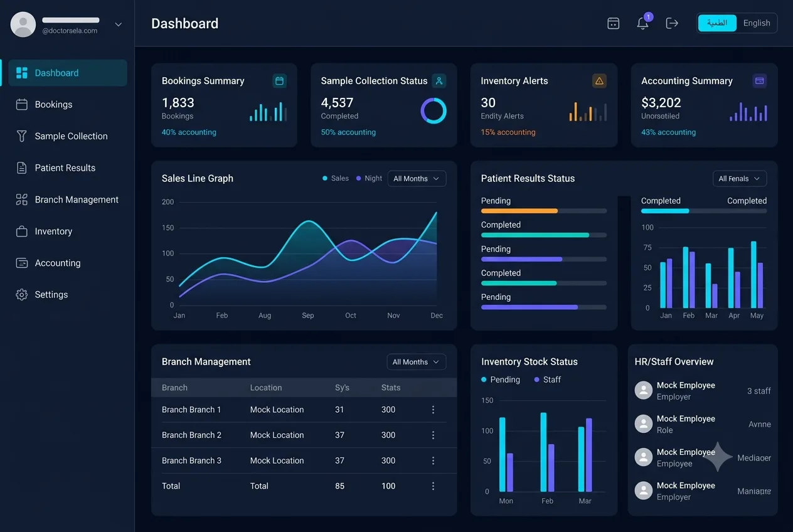This screenshot has height=532, width=793.
Task: Click the $3,202 value
Action: click(661, 103)
